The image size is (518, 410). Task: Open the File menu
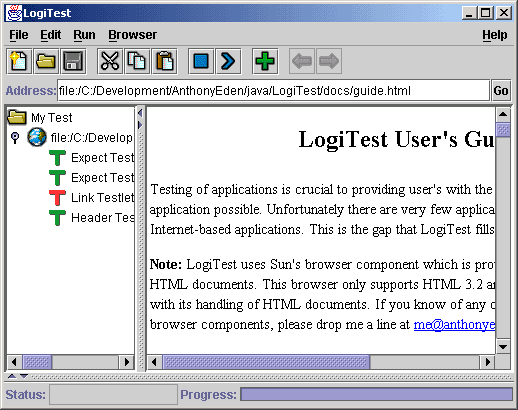coord(19,35)
